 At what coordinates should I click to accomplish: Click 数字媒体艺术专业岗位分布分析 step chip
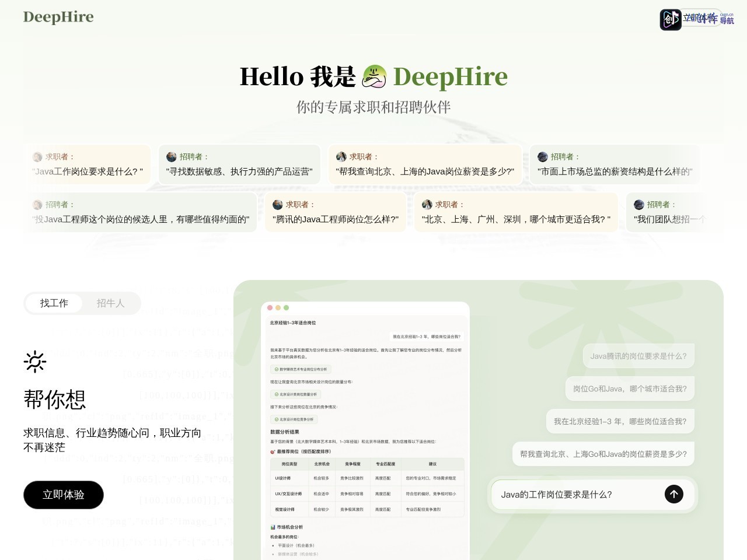301,369
